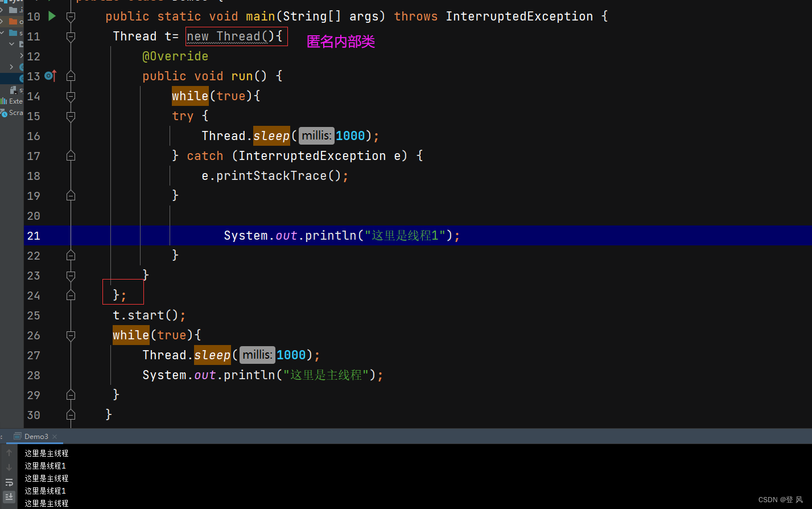
Task: Toggle scroll to end in the Run console
Action: [x=9, y=497]
